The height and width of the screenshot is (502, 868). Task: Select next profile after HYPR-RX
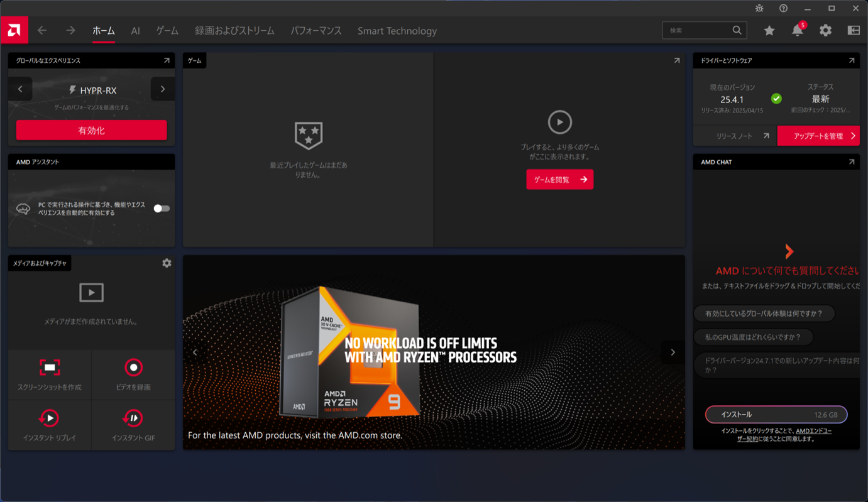click(x=163, y=89)
